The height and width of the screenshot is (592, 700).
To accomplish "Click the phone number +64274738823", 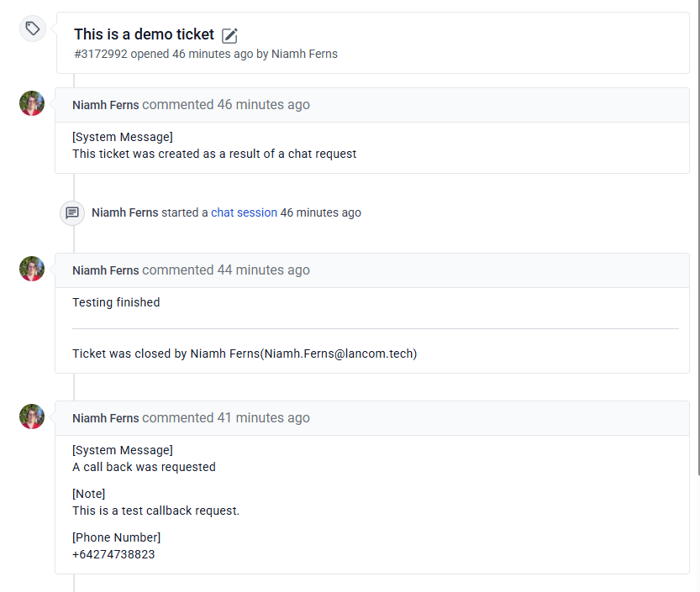I will click(113, 554).
